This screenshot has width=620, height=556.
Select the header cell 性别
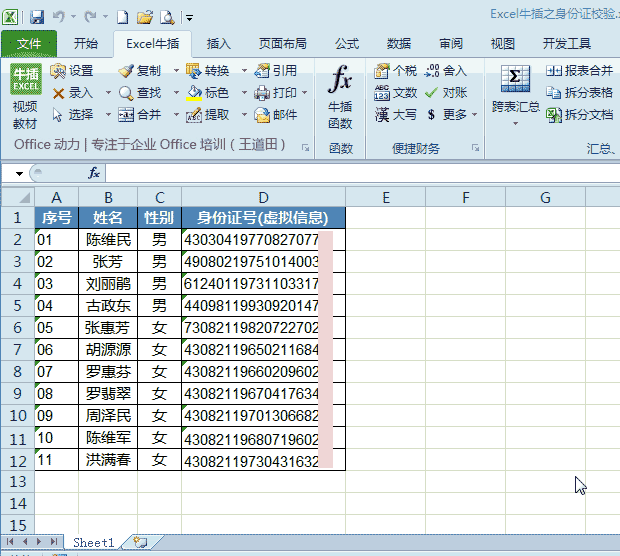coord(159,217)
